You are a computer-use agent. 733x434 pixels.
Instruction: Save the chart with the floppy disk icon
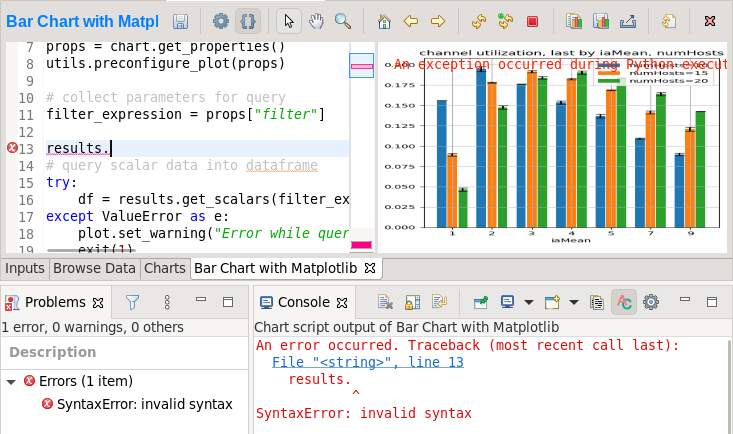(180, 22)
